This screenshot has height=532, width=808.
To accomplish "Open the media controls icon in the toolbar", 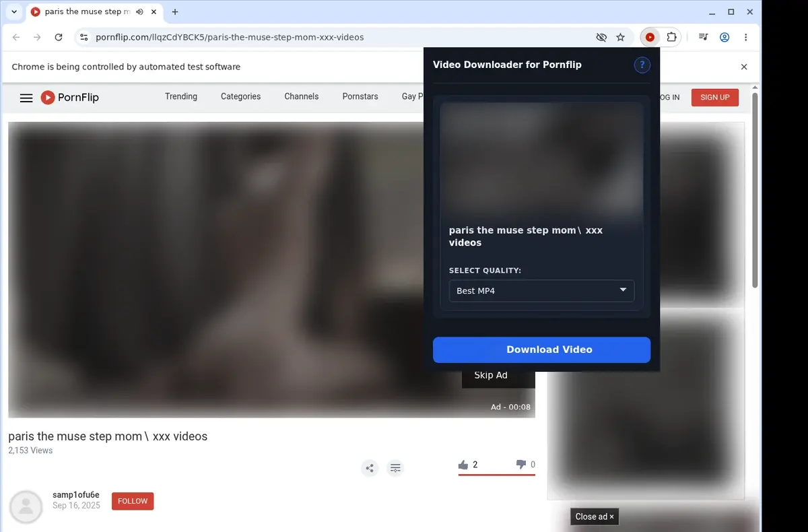I will coord(703,38).
